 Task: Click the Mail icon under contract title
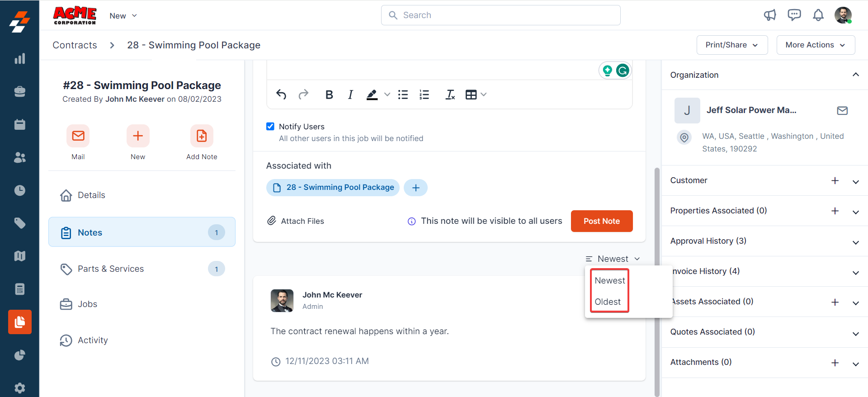pyautogui.click(x=78, y=136)
